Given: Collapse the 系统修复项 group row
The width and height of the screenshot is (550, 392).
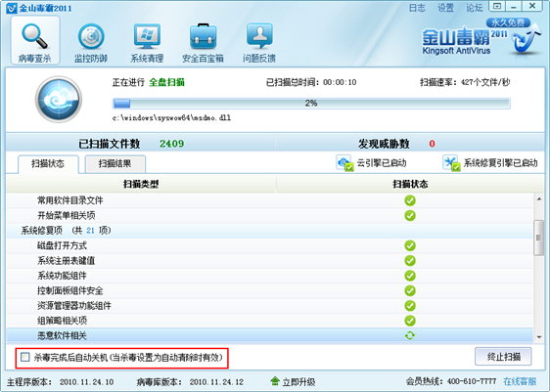Looking at the screenshot, I should click(269, 231).
